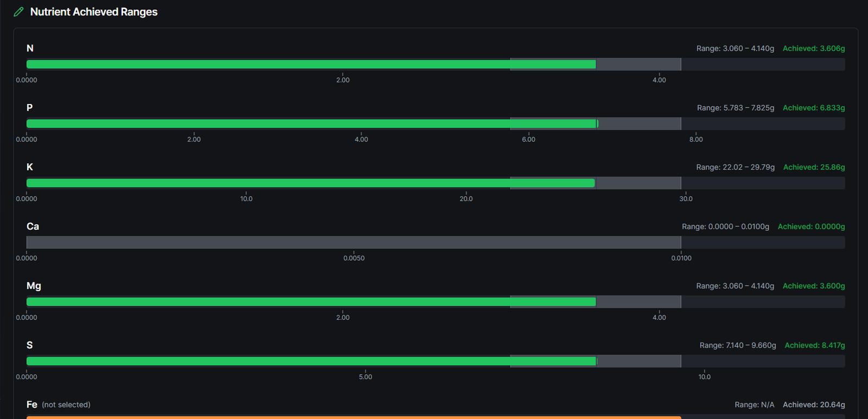Click the K nutrient progress bar
Screen dimensions: 868x419
click(436, 183)
